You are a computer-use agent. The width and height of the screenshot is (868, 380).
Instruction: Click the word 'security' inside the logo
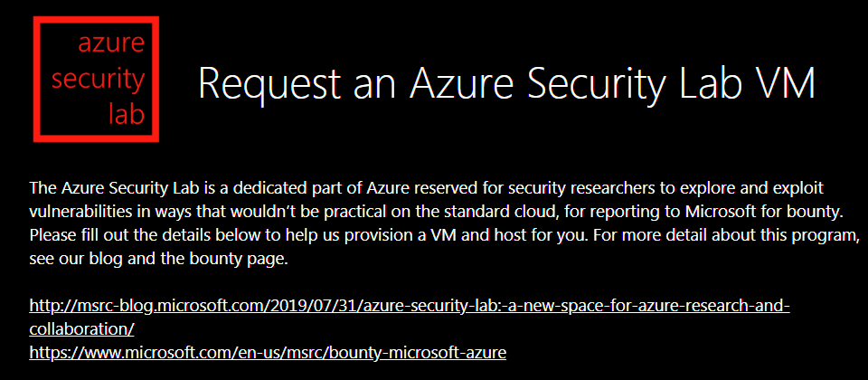click(98, 81)
